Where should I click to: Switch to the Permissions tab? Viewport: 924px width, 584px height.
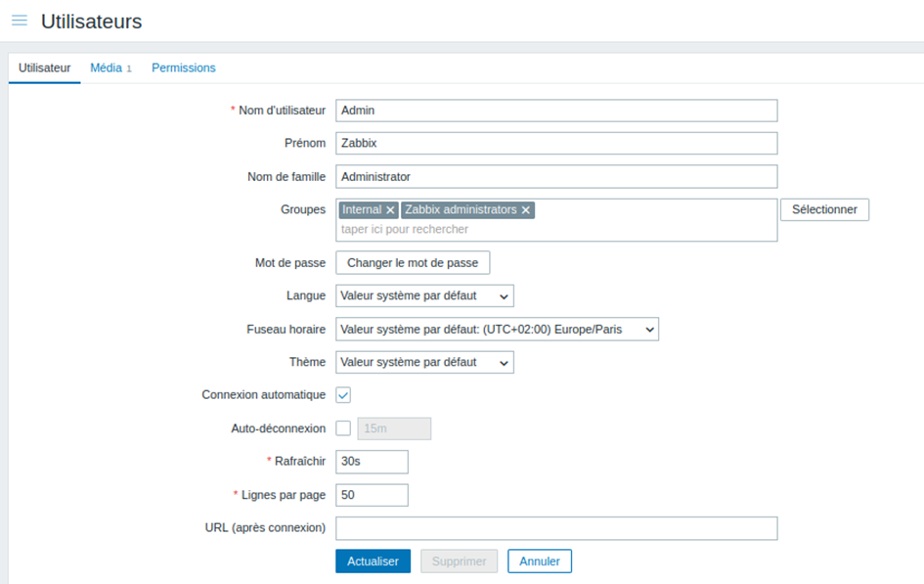click(184, 68)
